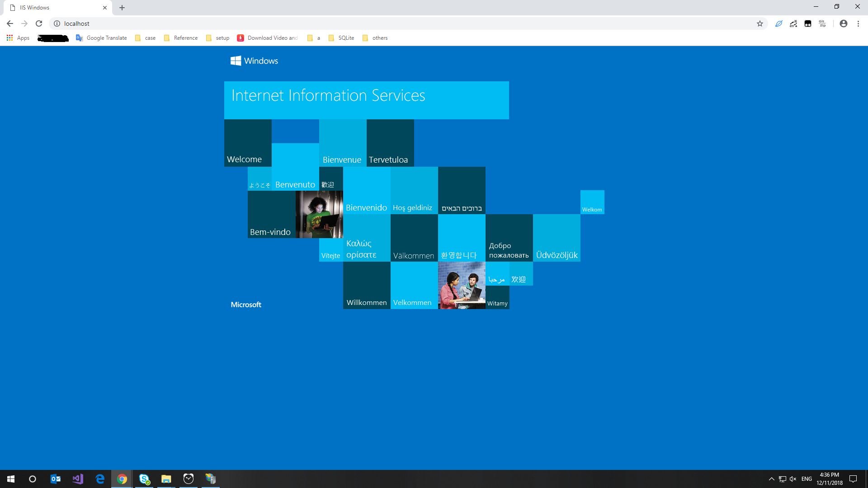
Task: Close the IIS Windows tab
Action: 105,8
